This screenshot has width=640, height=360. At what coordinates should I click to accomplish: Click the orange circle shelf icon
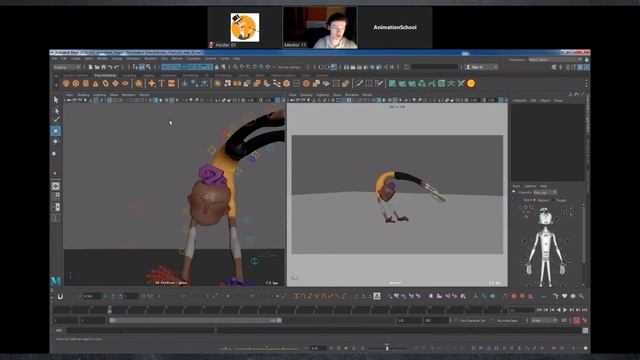point(471,83)
